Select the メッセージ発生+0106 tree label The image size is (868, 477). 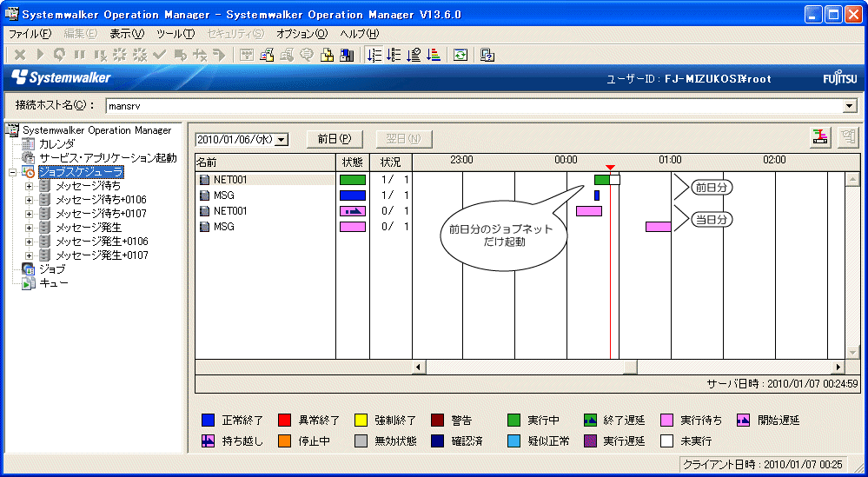point(102,242)
